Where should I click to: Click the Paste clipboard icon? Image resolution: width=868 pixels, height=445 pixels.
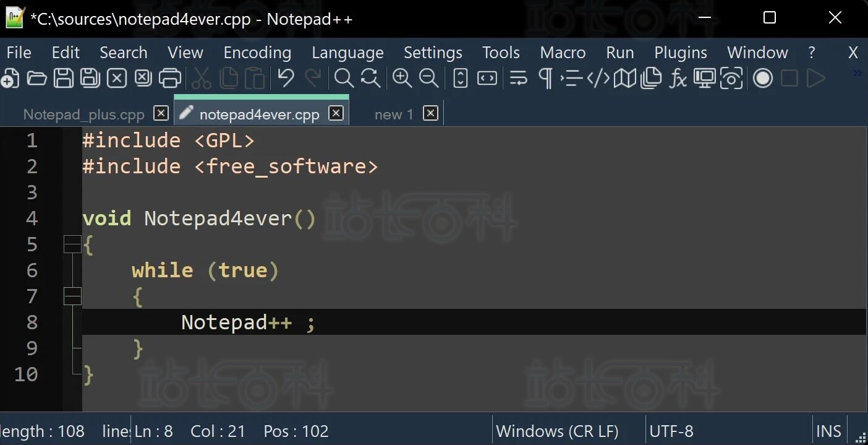pyautogui.click(x=255, y=79)
